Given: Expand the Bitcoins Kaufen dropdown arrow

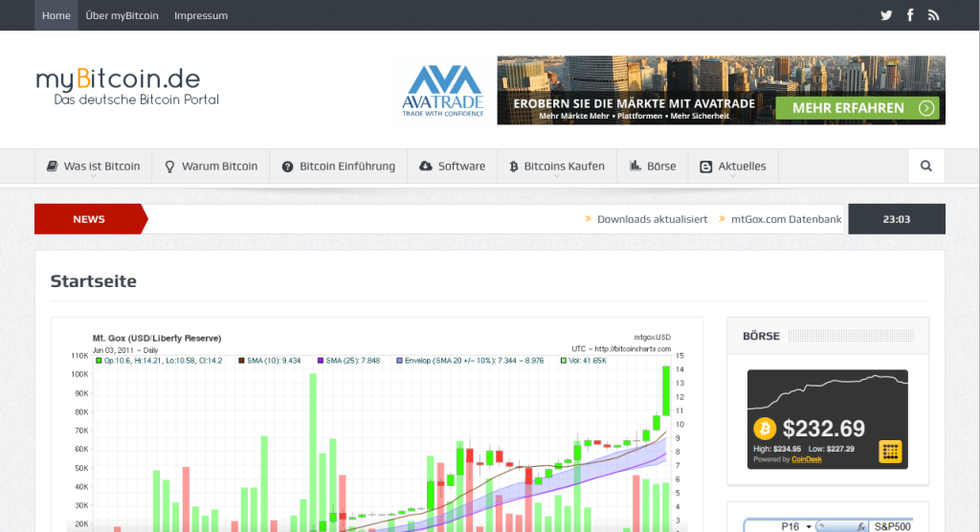Looking at the screenshot, I should [x=557, y=177].
